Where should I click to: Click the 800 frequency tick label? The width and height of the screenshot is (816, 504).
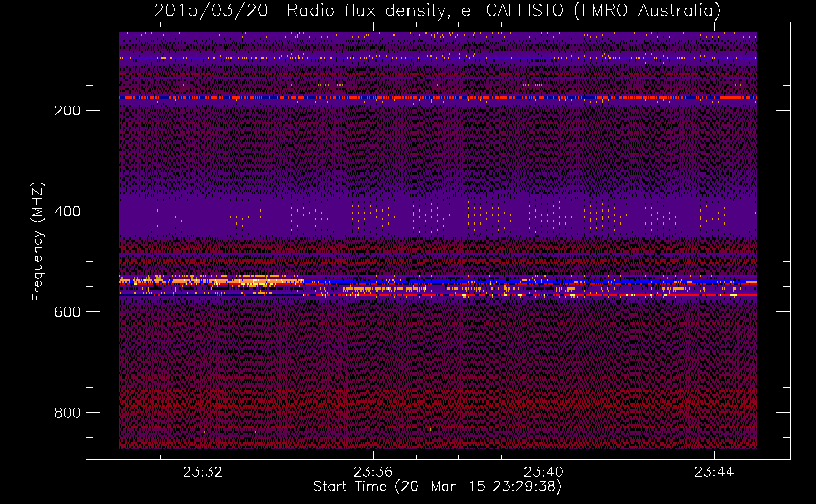point(68,413)
